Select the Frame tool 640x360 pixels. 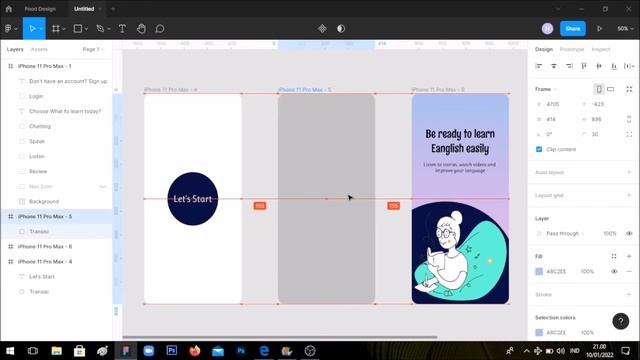[56, 29]
